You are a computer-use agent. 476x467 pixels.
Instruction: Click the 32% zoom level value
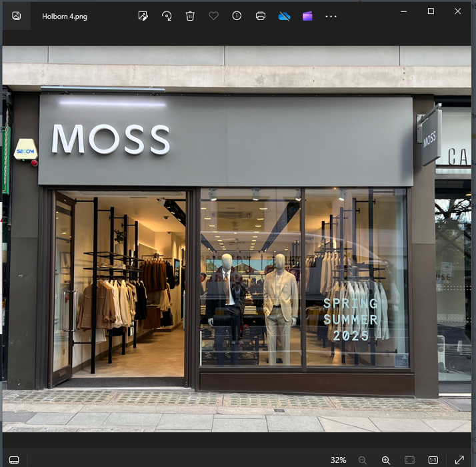(338, 460)
